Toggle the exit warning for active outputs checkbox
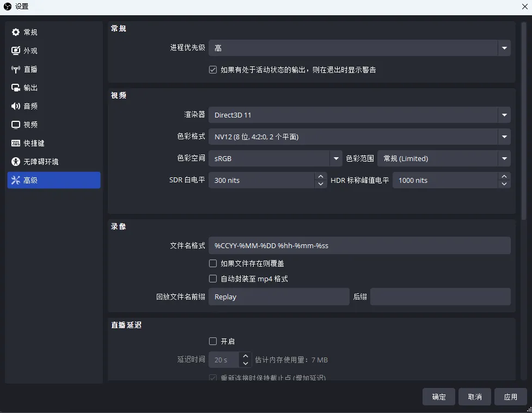Viewport: 532px width, 413px height. point(213,70)
